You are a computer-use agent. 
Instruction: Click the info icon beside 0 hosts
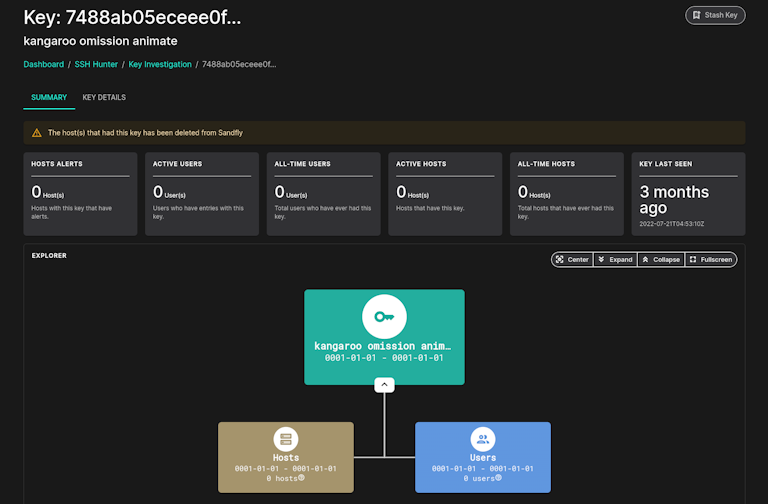[301, 478]
